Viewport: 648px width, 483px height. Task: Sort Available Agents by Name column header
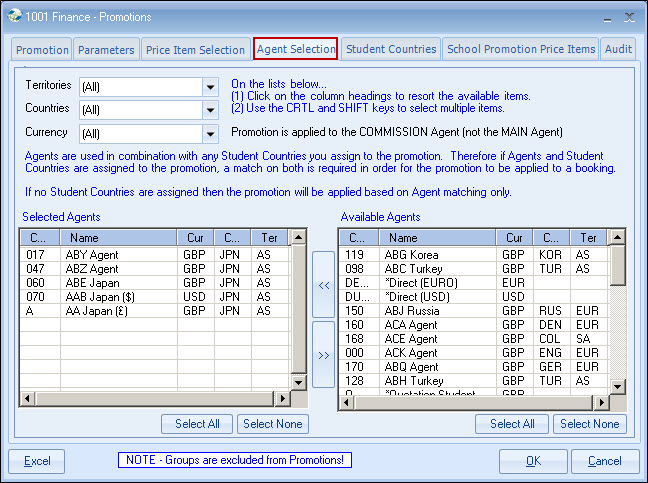(x=403, y=238)
